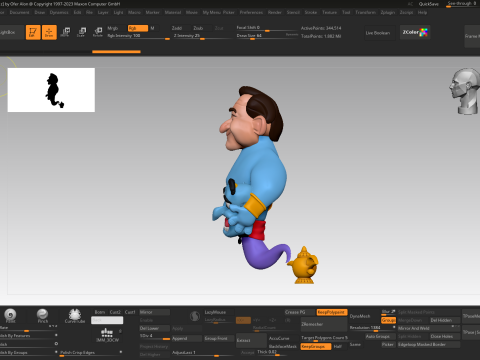The width and height of the screenshot is (480, 360).
Task: Click the DynaMesh Resolution slider
Action: (372, 328)
